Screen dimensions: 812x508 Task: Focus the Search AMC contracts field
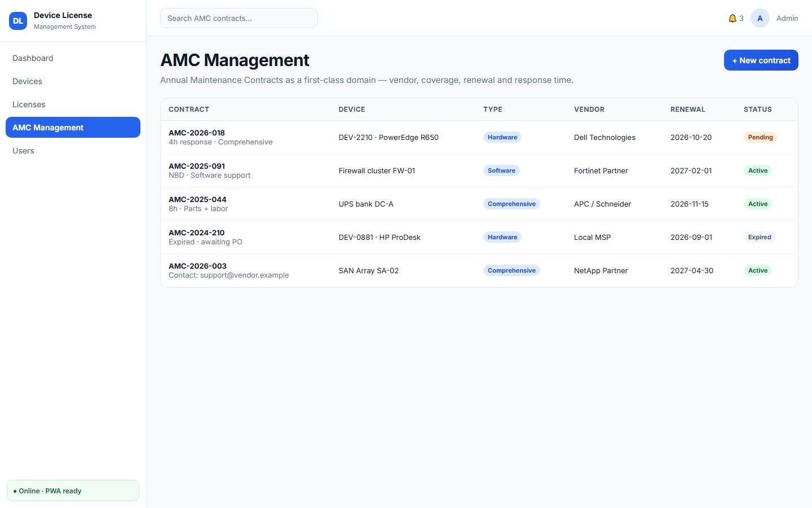tap(239, 18)
